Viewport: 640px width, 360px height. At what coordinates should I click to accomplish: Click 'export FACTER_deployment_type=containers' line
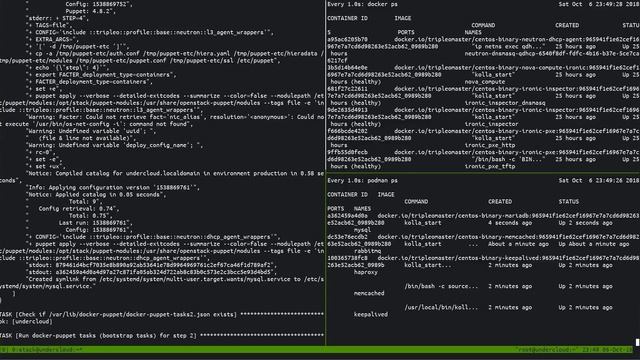[x=101, y=75]
